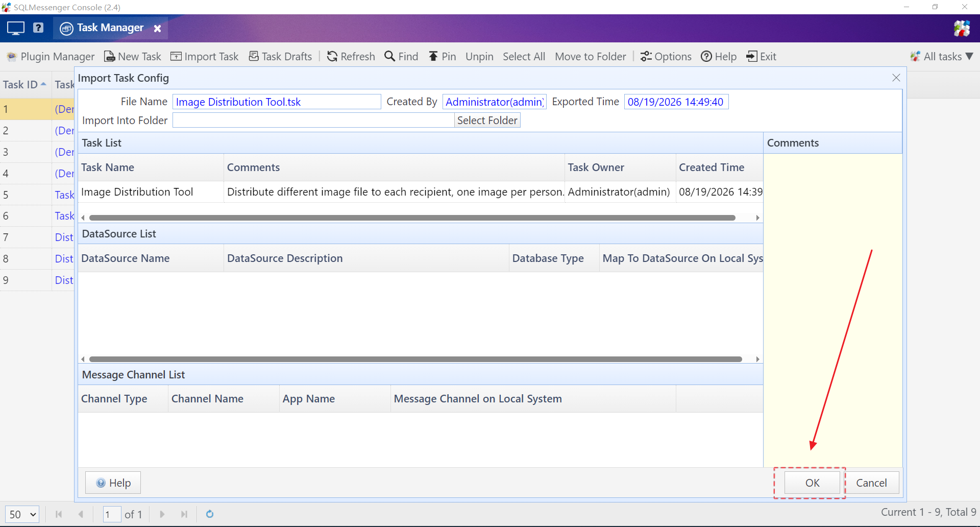The image size is (980, 527).
Task: Click the monitor icon in the header
Action: pos(16,28)
